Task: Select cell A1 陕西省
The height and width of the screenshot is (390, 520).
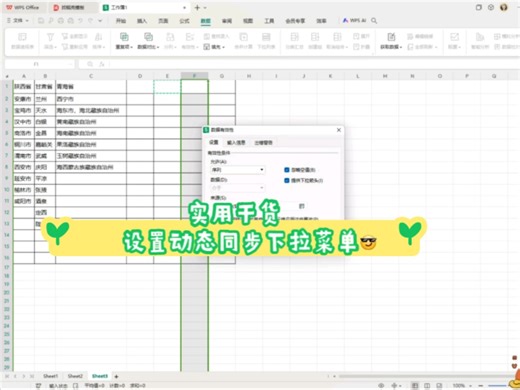Action: [23, 87]
